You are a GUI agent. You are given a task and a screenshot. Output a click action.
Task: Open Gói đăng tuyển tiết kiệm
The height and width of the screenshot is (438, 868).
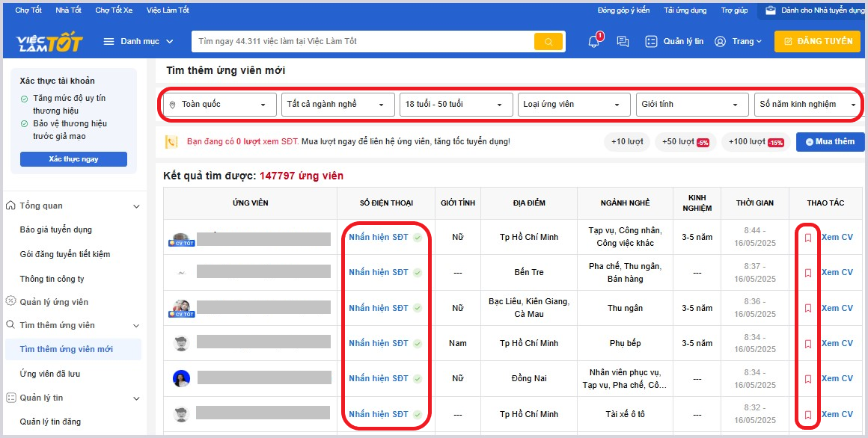click(x=65, y=254)
